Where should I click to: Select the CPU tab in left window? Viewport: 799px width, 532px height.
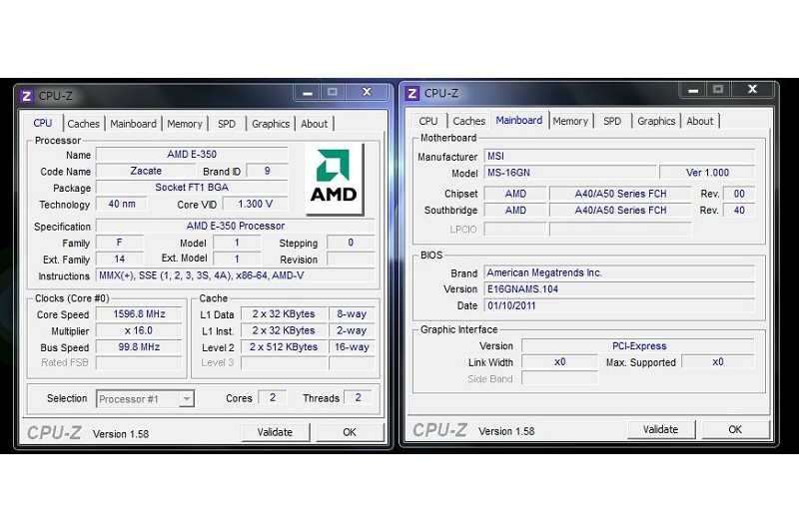point(43,123)
